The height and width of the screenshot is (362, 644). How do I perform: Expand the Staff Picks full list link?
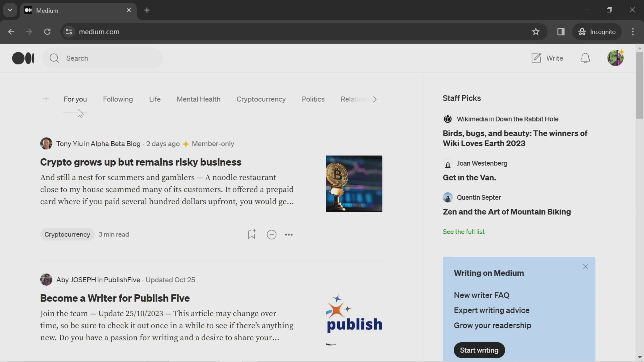coord(464,232)
